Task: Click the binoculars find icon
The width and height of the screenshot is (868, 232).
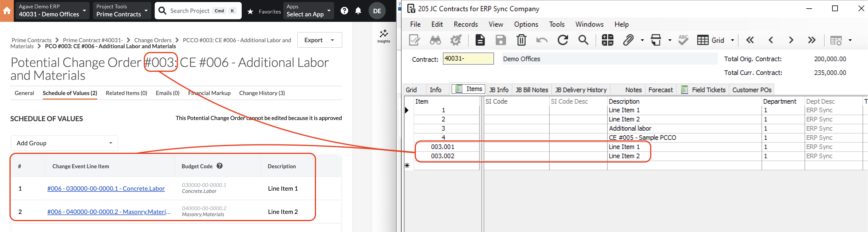Action: [x=435, y=40]
